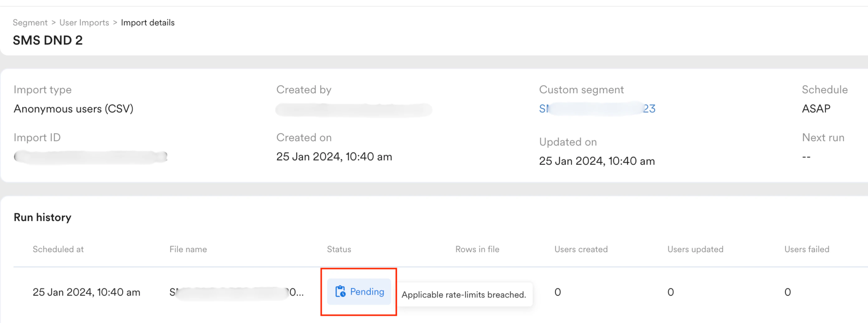This screenshot has height=323, width=868.
Task: Click the Next run placeholder dashes
Action: (x=806, y=156)
